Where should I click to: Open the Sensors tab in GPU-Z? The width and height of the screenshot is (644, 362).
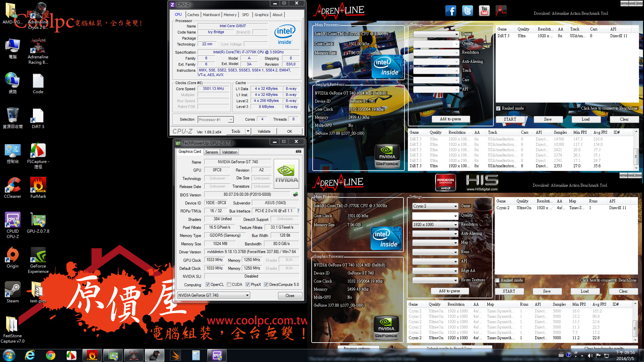211,152
